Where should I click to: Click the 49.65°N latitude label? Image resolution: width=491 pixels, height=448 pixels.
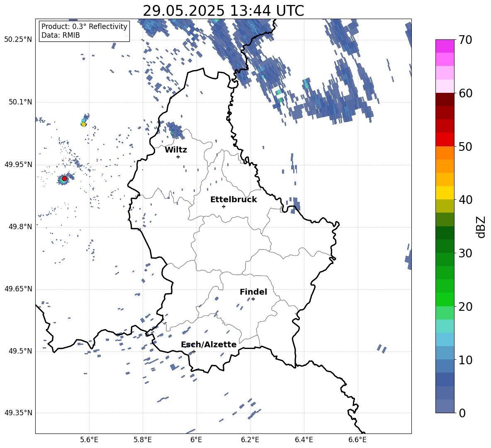click(18, 289)
